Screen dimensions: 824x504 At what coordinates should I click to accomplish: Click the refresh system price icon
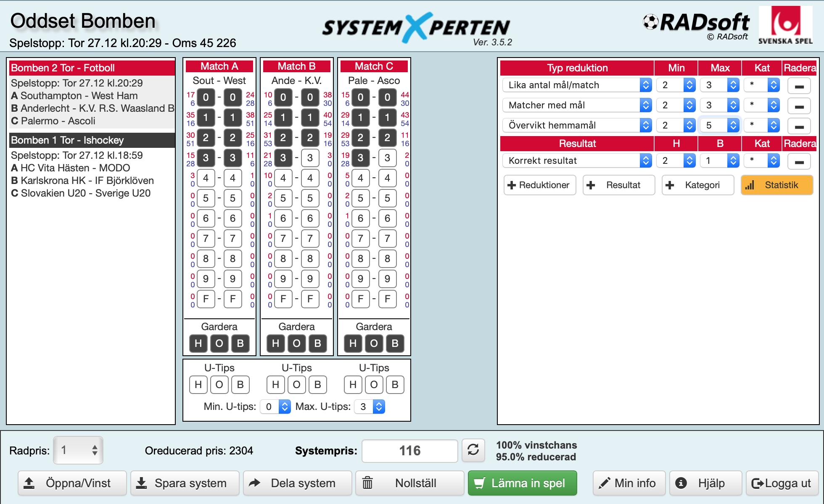473,450
